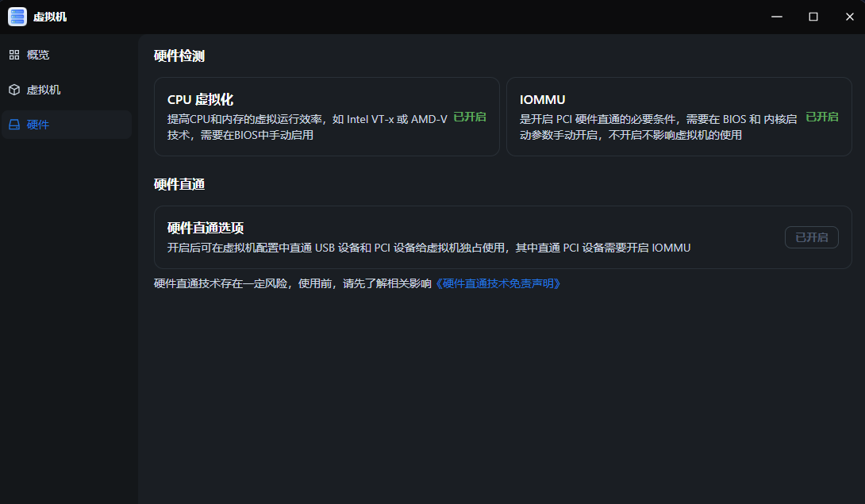Click the drive icon beside 硬件

coord(14,125)
